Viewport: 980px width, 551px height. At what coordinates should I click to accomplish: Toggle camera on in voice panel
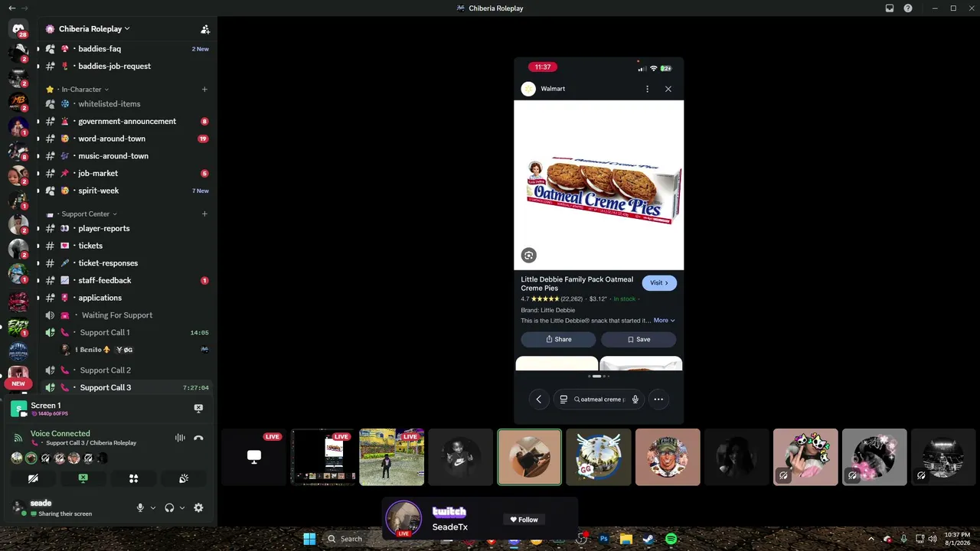tap(33, 478)
